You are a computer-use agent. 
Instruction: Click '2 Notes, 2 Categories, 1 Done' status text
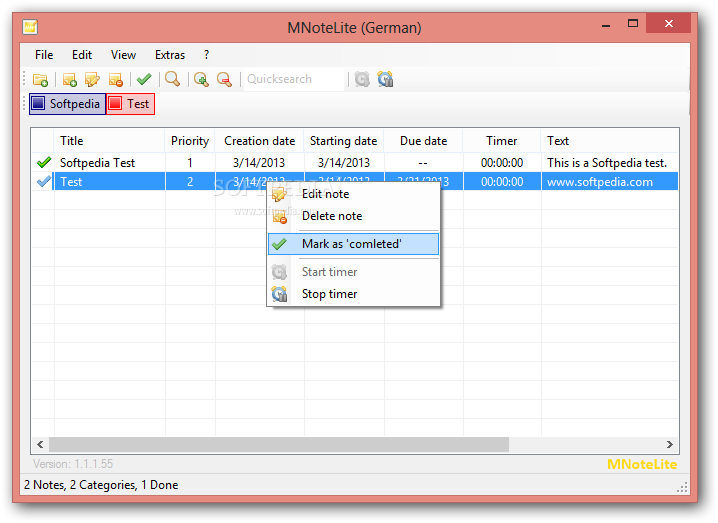101,485
